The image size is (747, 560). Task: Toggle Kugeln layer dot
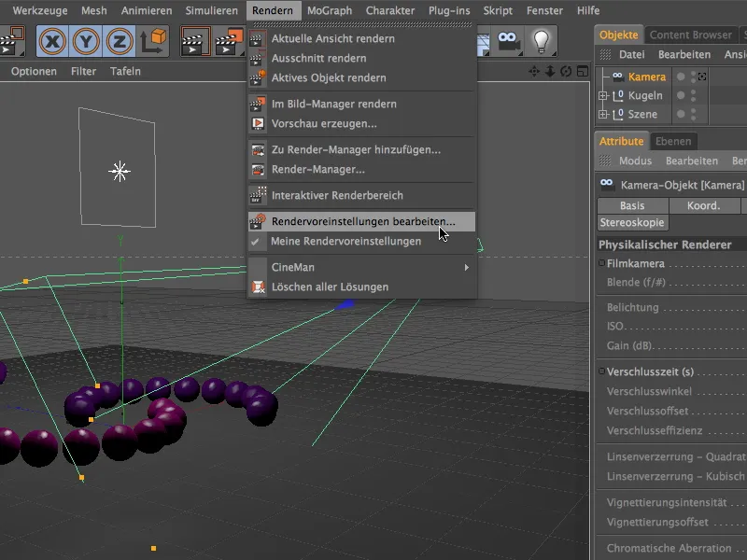681,96
